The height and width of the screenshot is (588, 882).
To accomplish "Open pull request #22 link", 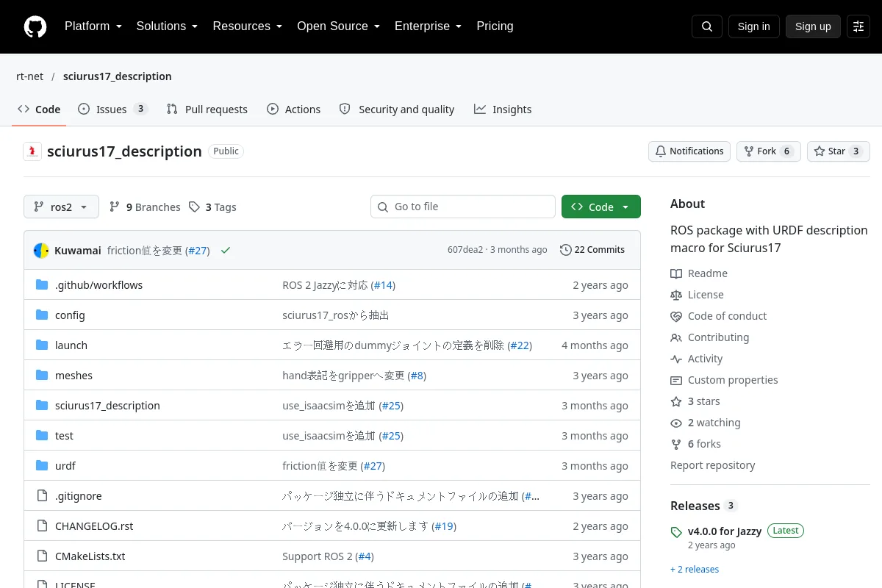I will point(520,345).
